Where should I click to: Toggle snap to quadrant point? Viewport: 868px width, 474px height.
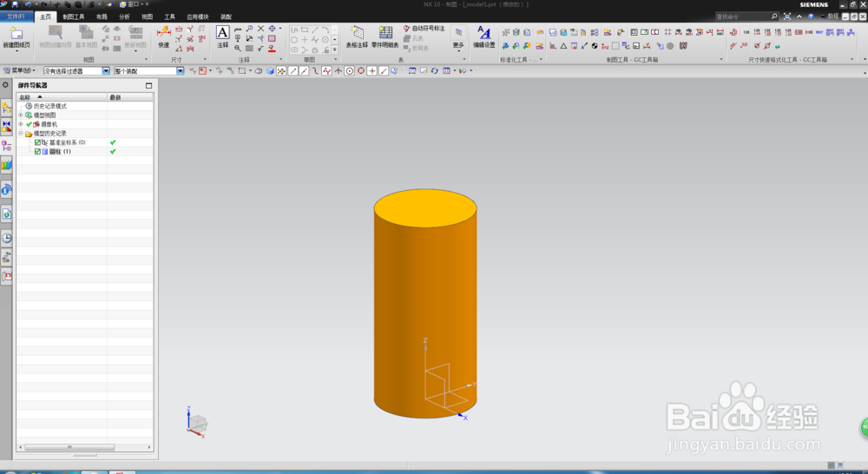coord(361,71)
